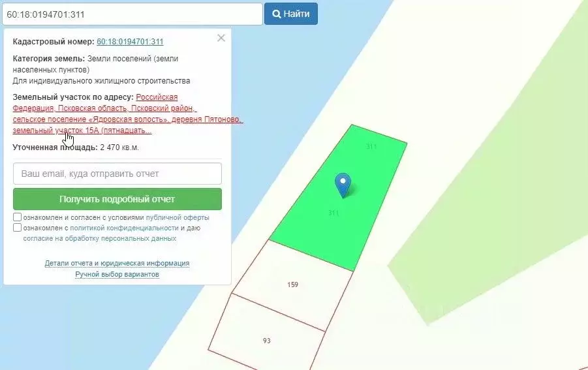Open Детали отчета и юридическая информация
This screenshot has width=588, height=370.
(117, 263)
